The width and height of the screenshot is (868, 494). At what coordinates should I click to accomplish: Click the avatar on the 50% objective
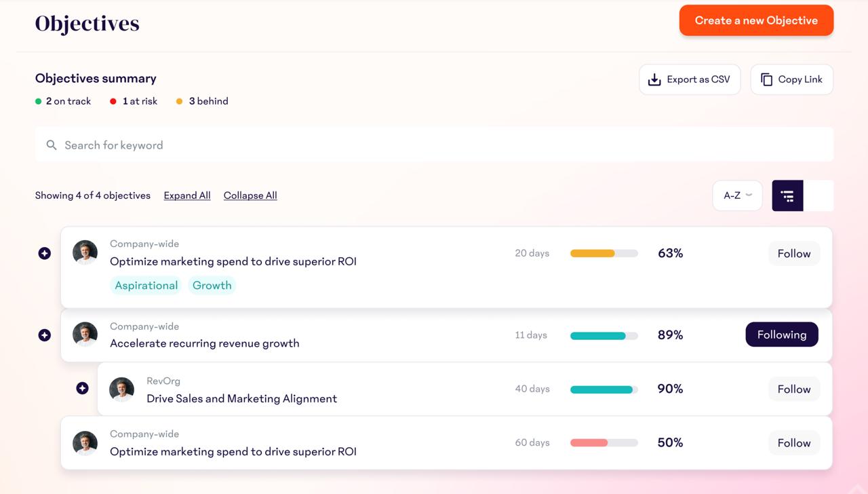coord(85,443)
